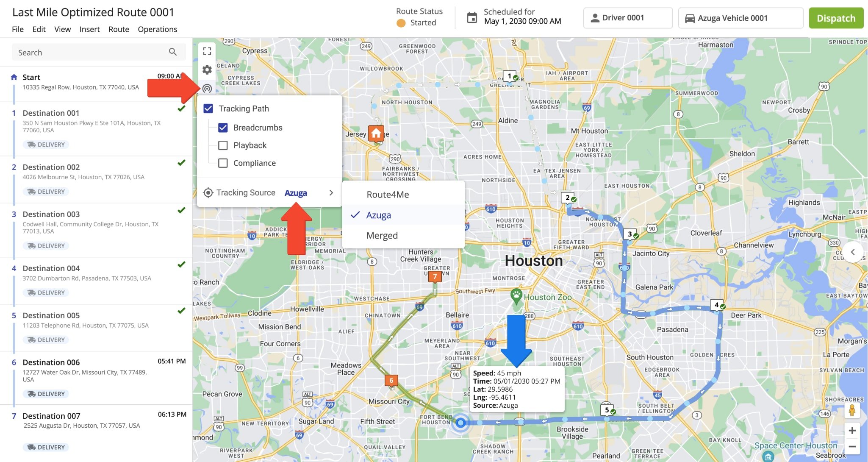Select Merged from tracking source options

[382, 234]
